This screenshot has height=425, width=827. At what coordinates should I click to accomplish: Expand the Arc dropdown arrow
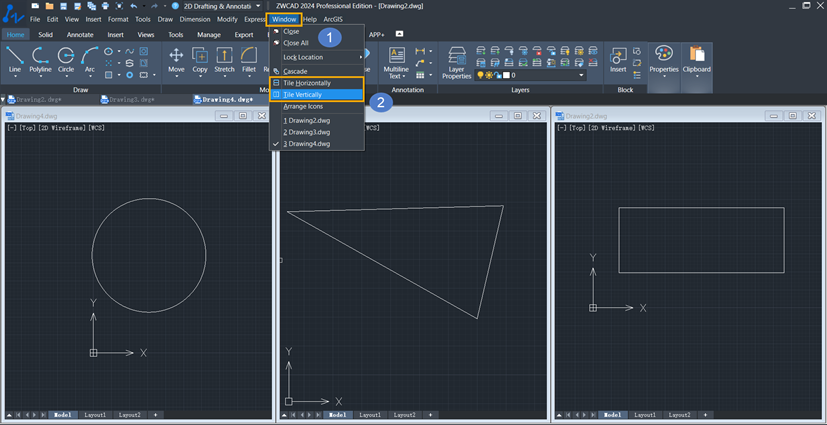(90, 76)
